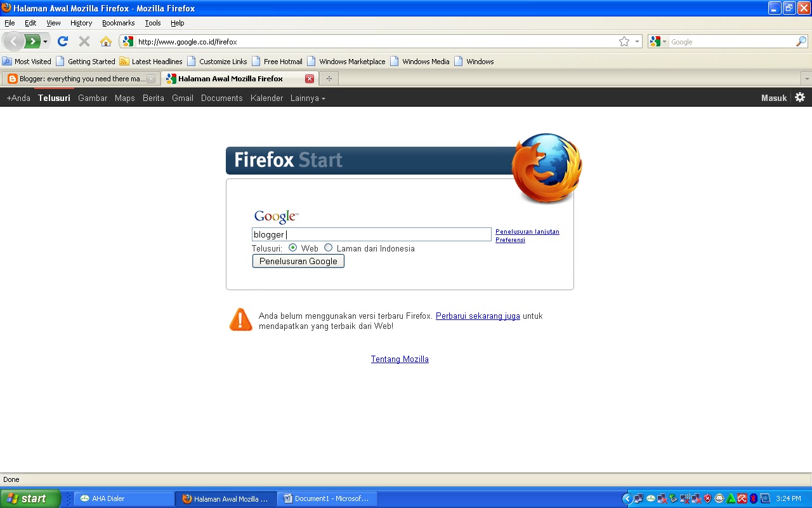812x508 pixels.
Task: Select the Web radio button
Action: click(x=292, y=248)
